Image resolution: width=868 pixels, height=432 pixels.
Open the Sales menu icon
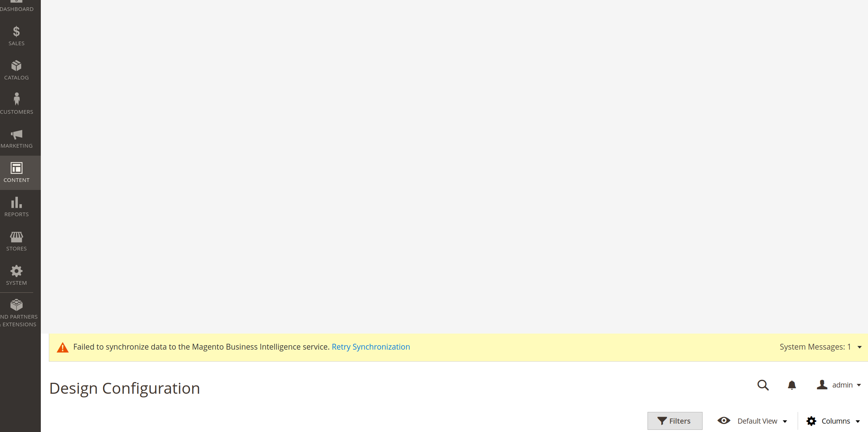click(x=16, y=35)
